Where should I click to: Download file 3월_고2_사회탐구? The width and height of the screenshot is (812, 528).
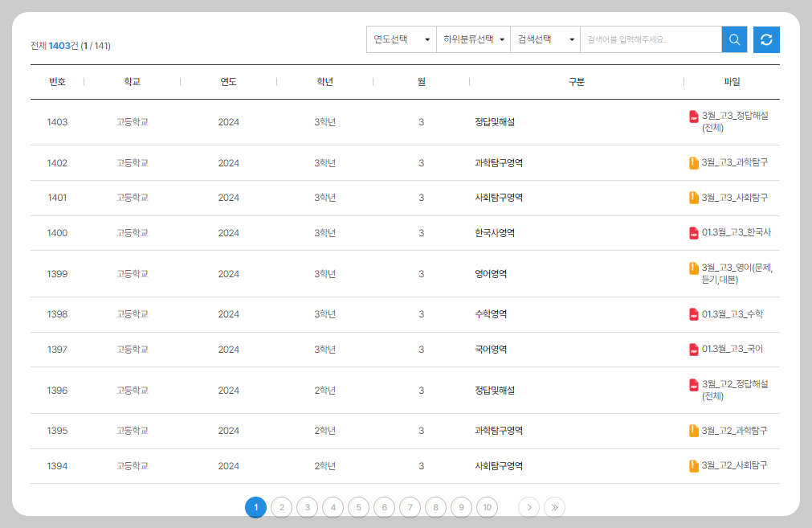pyautogui.click(x=734, y=465)
